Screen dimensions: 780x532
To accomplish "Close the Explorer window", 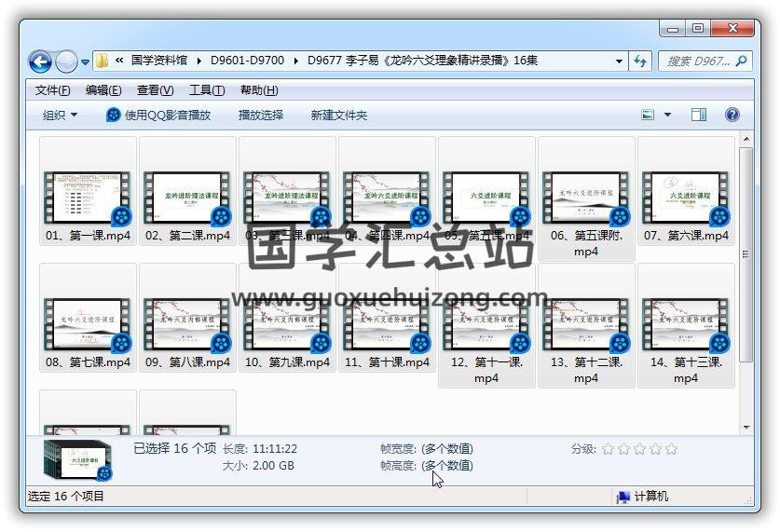I will pyautogui.click(x=732, y=29).
